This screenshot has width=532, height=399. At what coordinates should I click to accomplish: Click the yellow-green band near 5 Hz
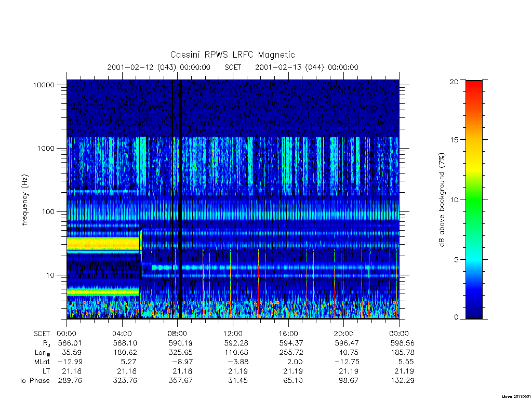click(x=103, y=292)
